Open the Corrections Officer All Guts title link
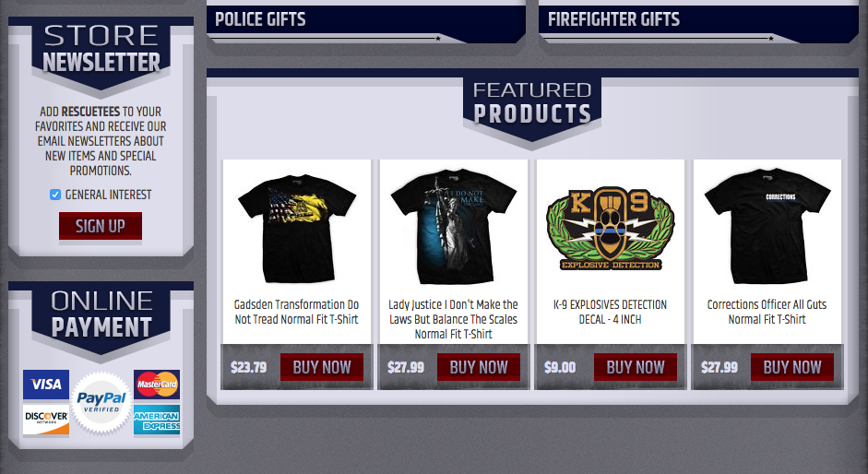This screenshot has height=474, width=868. (767, 312)
